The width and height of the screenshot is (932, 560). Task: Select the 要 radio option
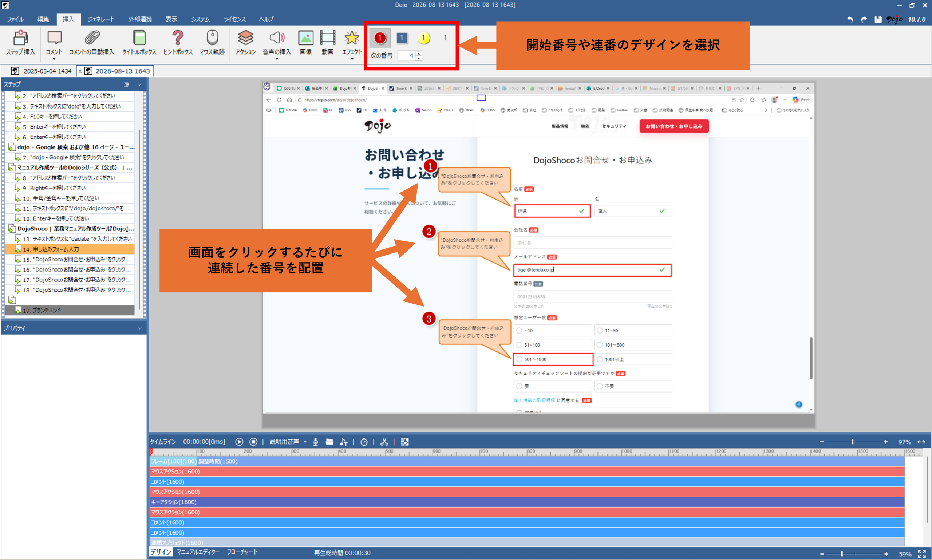(x=519, y=386)
